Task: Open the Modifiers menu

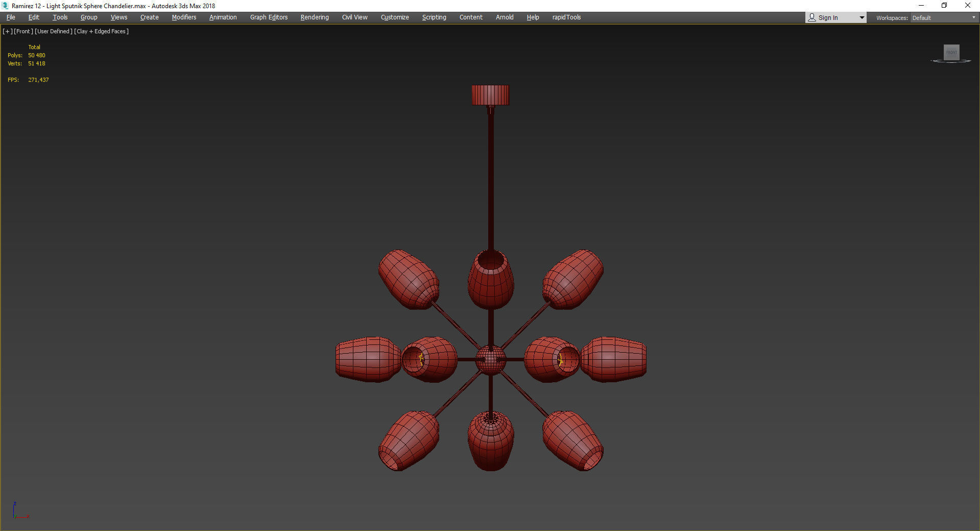Action: tap(184, 17)
